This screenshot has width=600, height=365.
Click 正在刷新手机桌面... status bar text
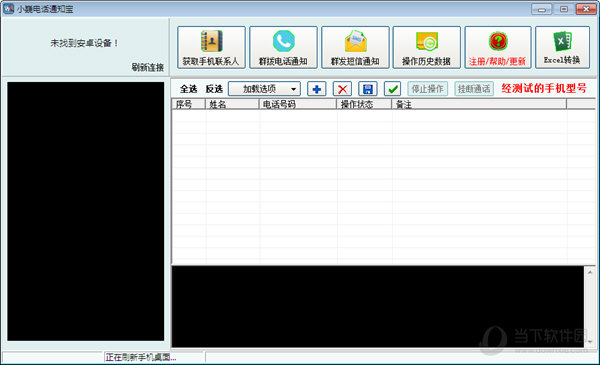coord(141,357)
